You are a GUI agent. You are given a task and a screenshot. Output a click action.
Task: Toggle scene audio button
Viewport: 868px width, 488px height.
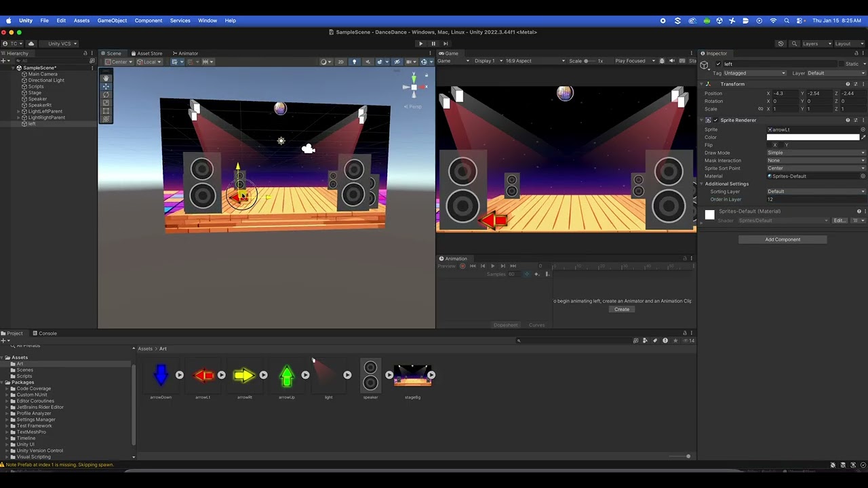[x=368, y=62]
